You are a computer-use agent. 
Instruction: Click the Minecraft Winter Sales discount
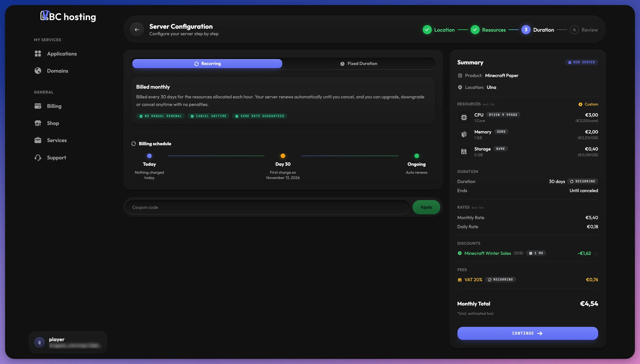click(487, 253)
